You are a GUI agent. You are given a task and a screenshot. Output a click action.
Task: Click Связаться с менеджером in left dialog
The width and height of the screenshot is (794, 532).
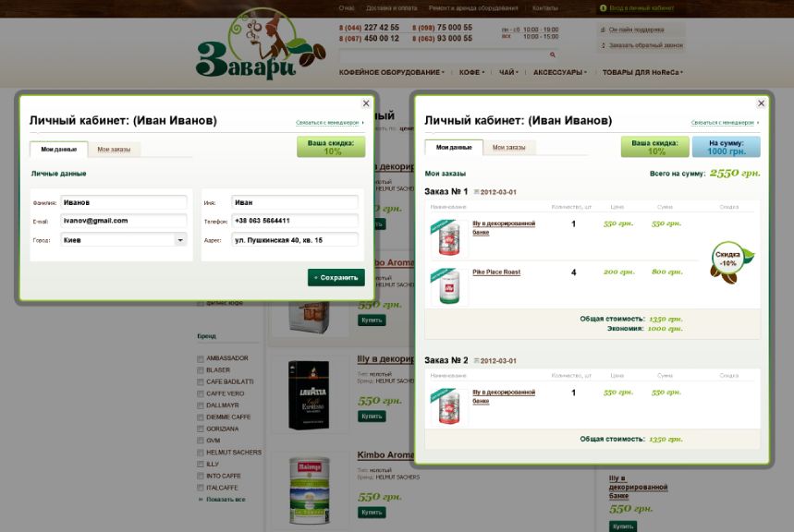click(329, 123)
